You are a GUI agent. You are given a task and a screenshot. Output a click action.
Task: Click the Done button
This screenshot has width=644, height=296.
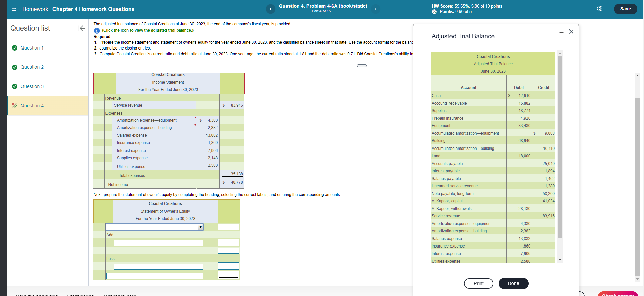point(513,283)
